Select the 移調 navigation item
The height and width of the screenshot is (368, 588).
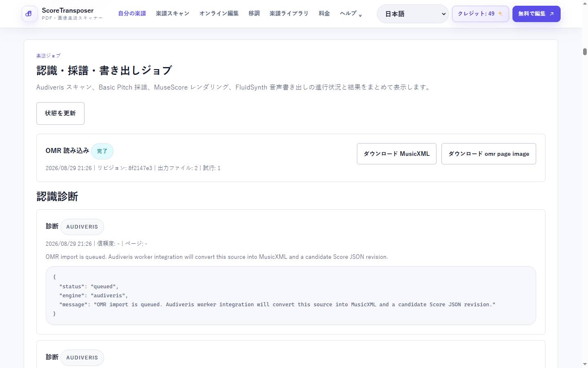point(254,13)
